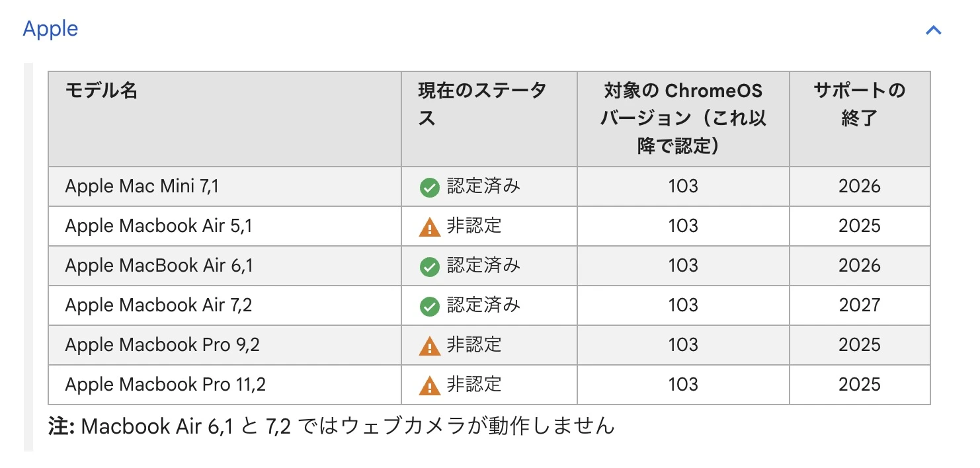
Task: Click the 認定済み status text for Air 7,2
Action: coord(483,305)
